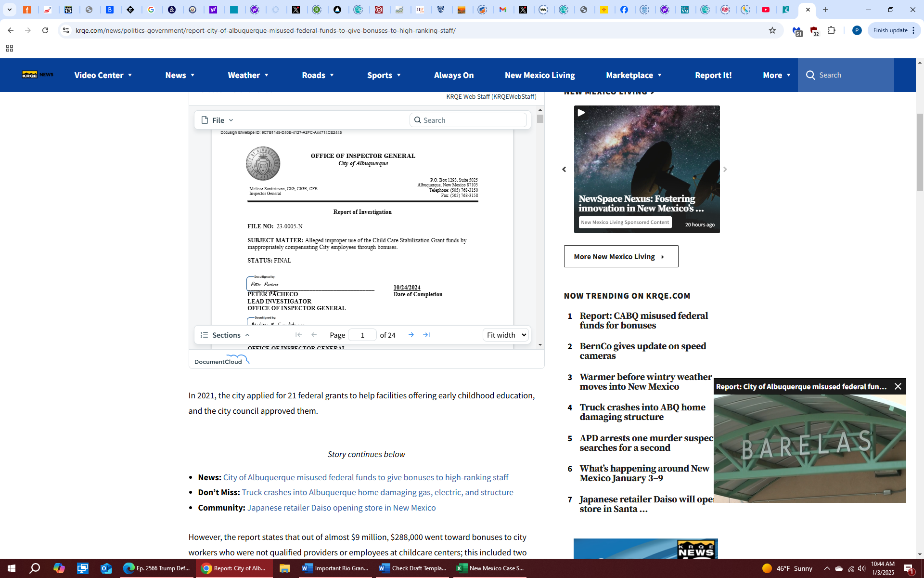This screenshot has width=924, height=578.
Task: Open Japanese retailer Daiso article link
Action: tap(341, 508)
